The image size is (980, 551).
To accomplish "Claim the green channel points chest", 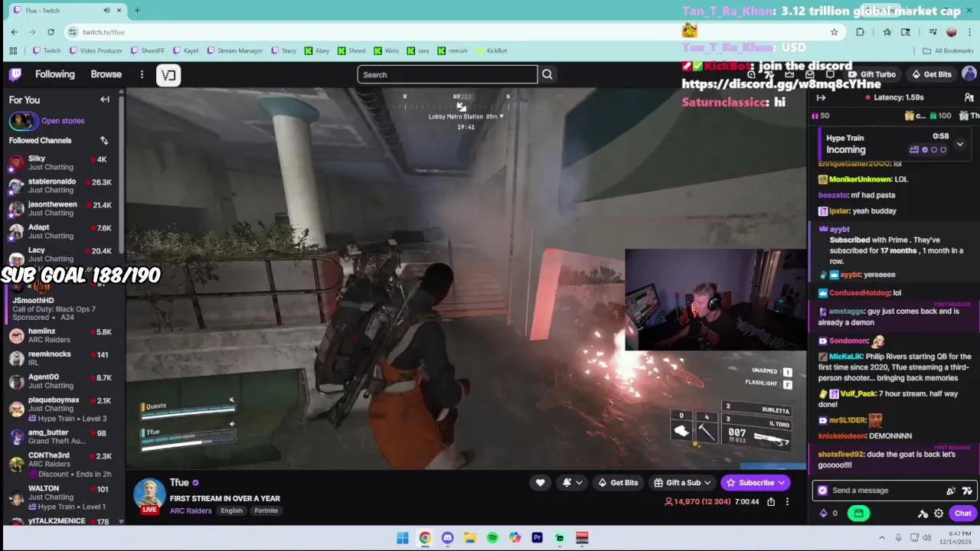I will (x=858, y=514).
